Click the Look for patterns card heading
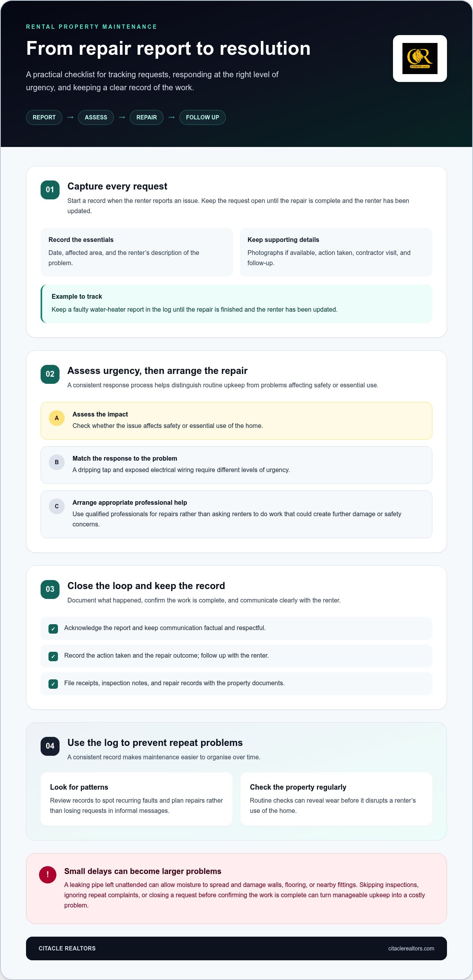The image size is (473, 980). click(79, 787)
